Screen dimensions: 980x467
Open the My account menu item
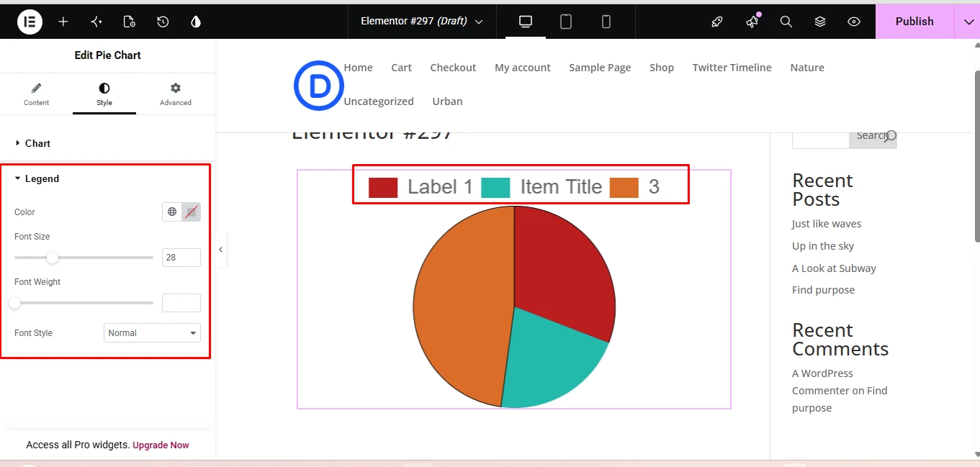tap(523, 68)
